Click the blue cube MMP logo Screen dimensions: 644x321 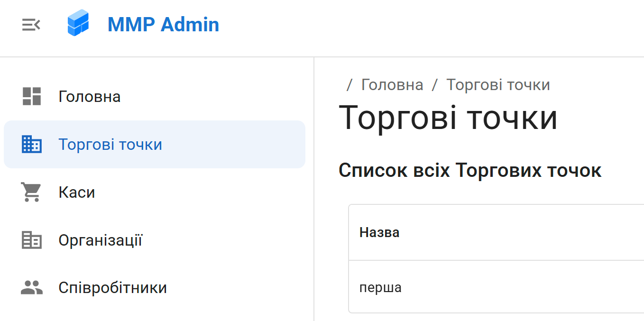click(78, 23)
